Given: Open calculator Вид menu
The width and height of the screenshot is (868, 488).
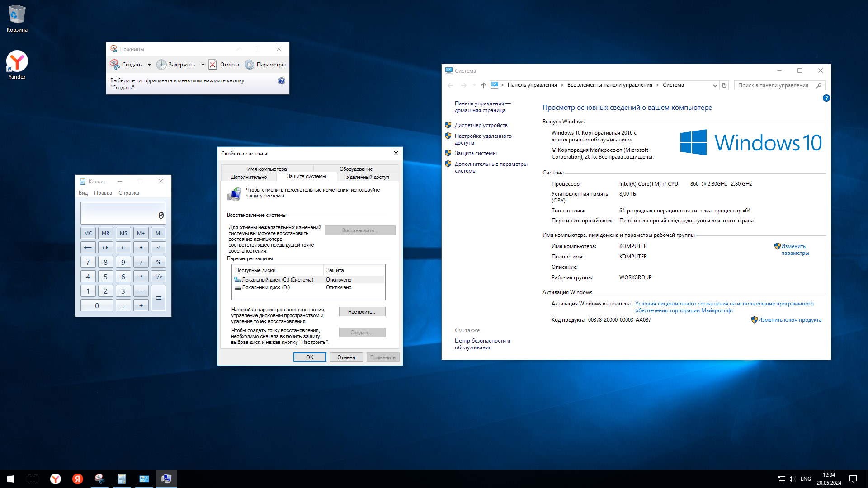Looking at the screenshot, I should [x=83, y=193].
